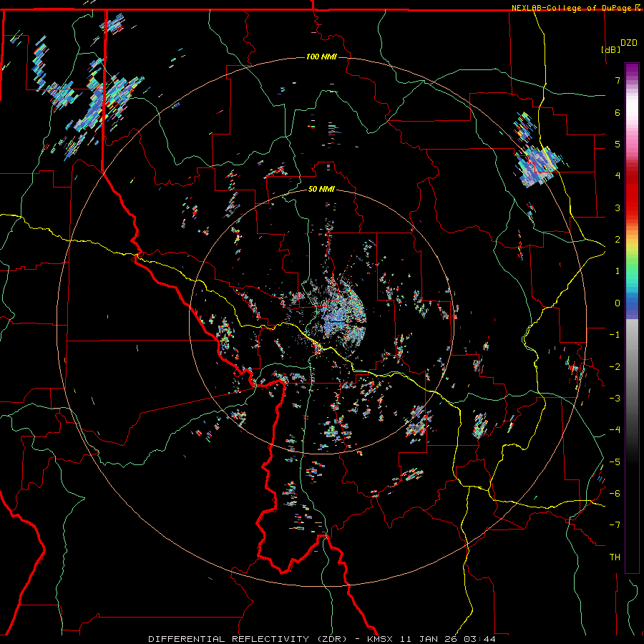Click the -7 value on color scale
This screenshot has width=644, height=644.
pyautogui.click(x=615, y=525)
